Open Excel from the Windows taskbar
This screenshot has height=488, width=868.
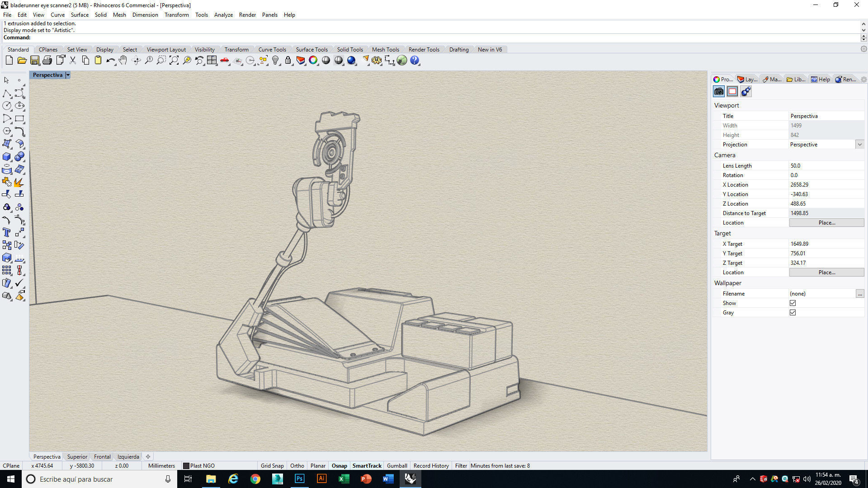point(344,479)
